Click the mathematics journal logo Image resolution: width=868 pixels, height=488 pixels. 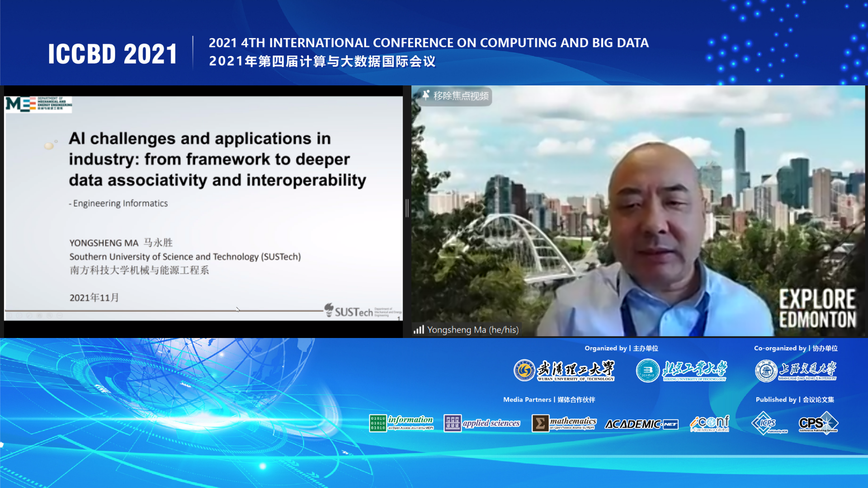pyautogui.click(x=564, y=423)
